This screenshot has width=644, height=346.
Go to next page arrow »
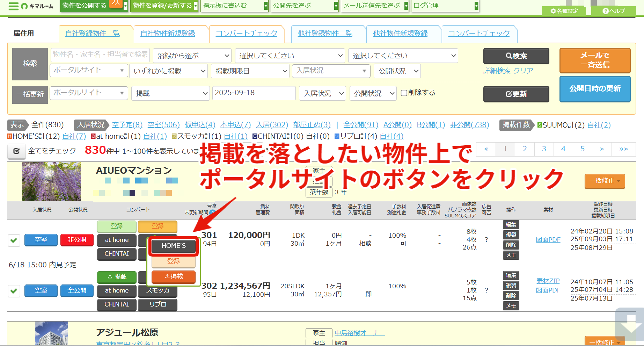coord(602,149)
